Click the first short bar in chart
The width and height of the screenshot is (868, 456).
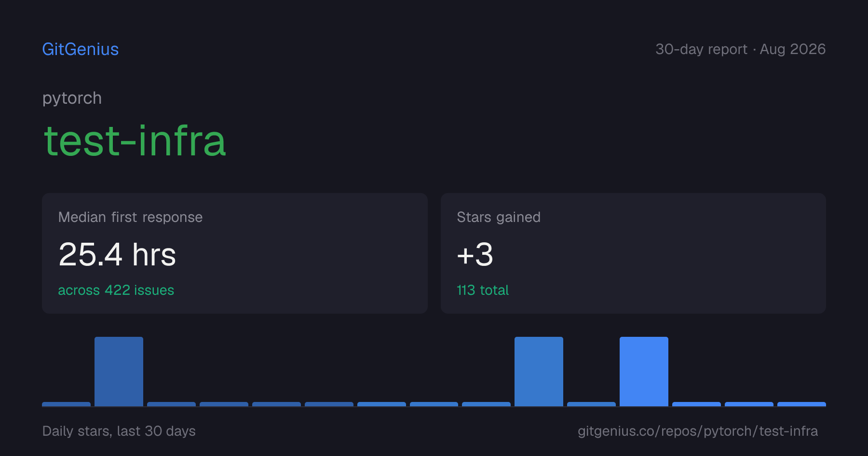pyautogui.click(x=66, y=404)
